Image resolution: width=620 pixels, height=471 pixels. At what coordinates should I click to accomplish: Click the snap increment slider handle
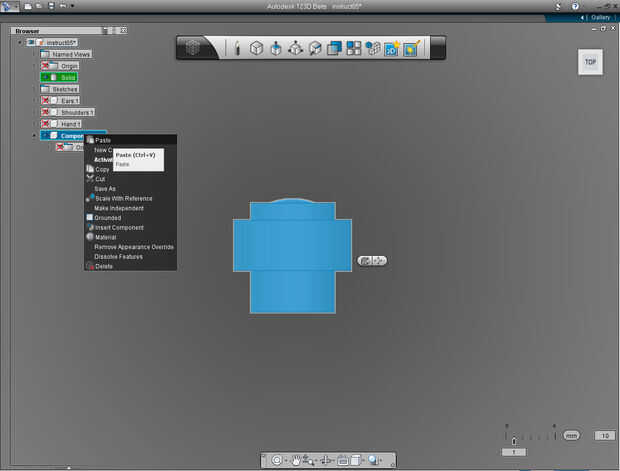coord(514,441)
